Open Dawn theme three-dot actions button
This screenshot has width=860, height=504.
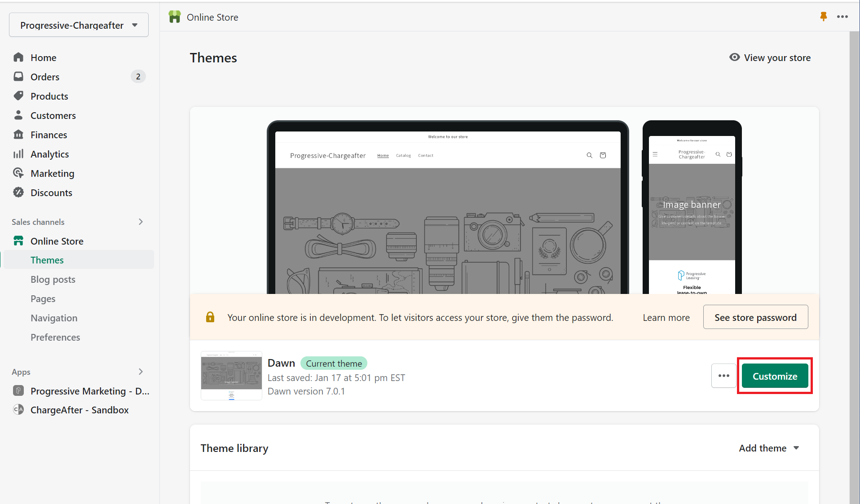[723, 376]
